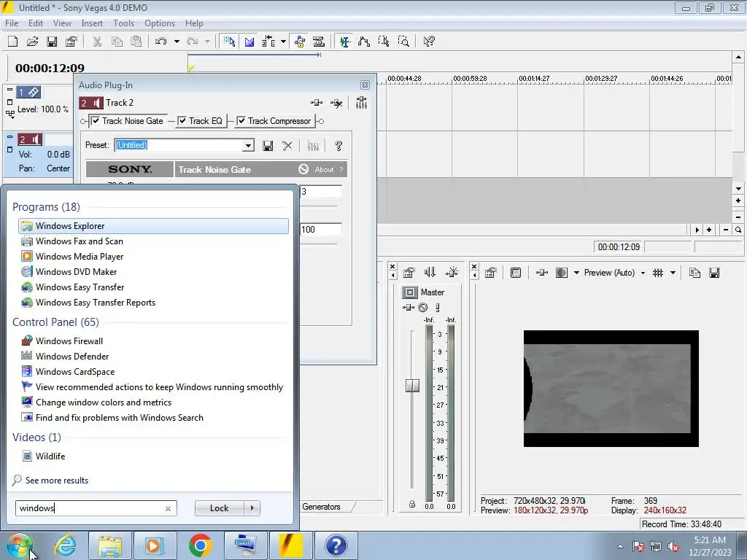Open the View menu
747x560 pixels.
[62, 23]
